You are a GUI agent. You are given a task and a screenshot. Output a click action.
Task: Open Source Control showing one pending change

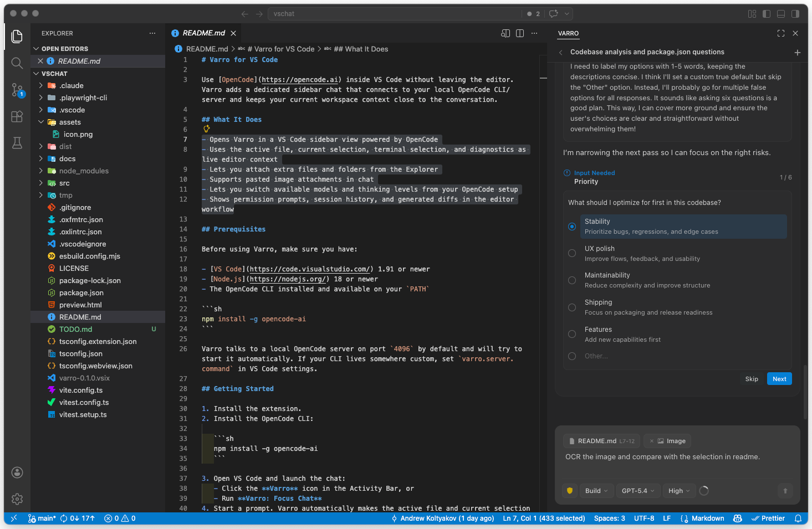(x=17, y=90)
